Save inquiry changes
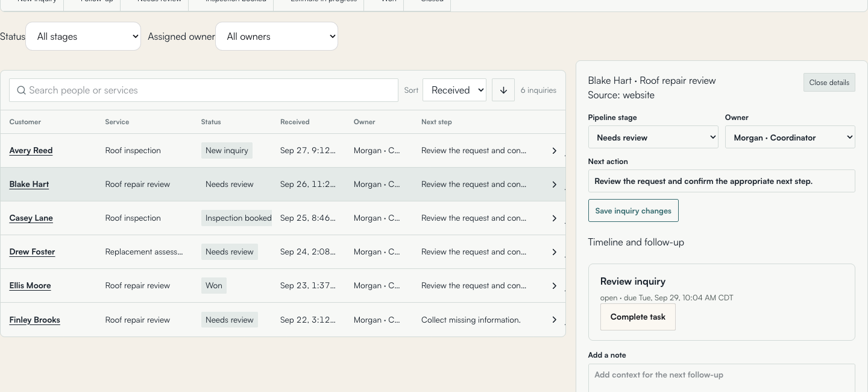This screenshot has height=392, width=868. click(x=633, y=210)
